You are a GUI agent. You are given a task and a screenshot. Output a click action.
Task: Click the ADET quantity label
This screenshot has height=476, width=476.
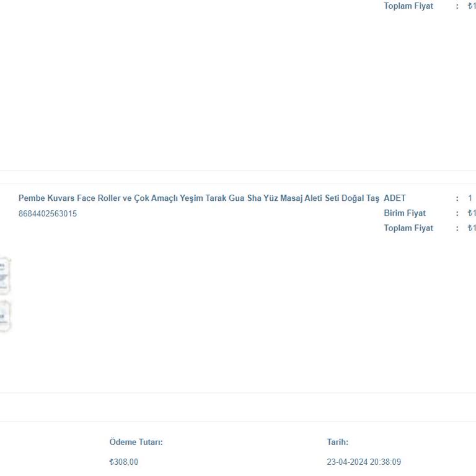tap(395, 198)
